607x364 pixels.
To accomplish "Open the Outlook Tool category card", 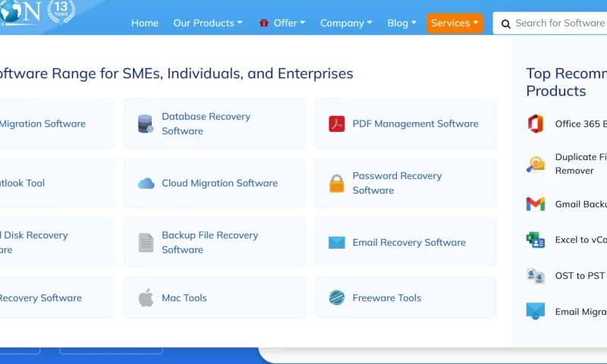I will [x=57, y=183].
